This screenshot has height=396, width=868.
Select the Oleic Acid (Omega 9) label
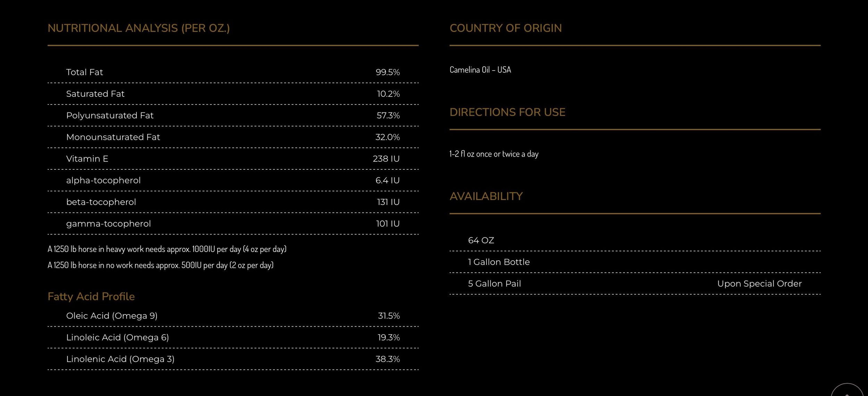[111, 316]
